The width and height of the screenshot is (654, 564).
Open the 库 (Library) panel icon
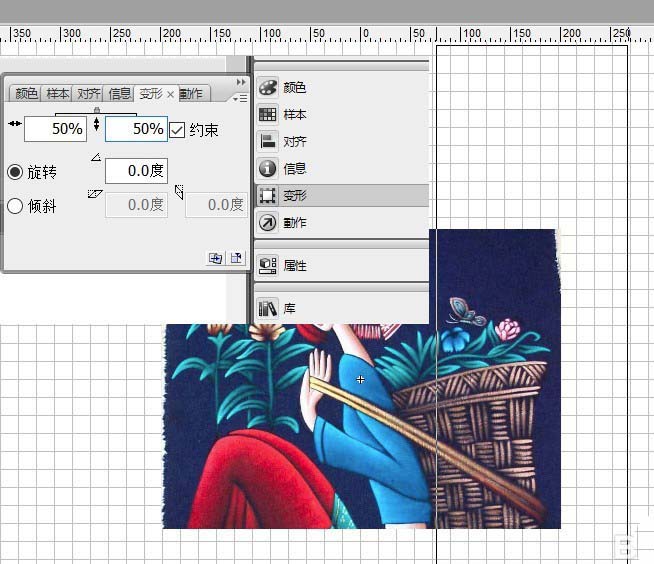tap(267, 309)
